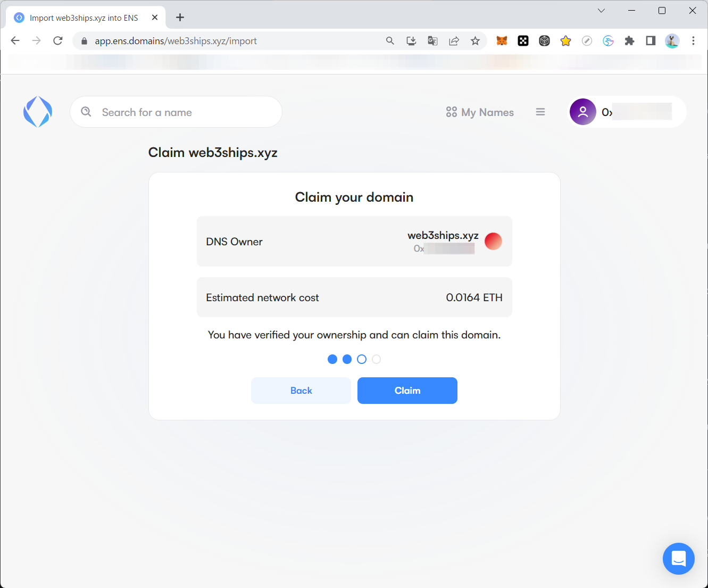Select the first step progress dot

point(332,359)
